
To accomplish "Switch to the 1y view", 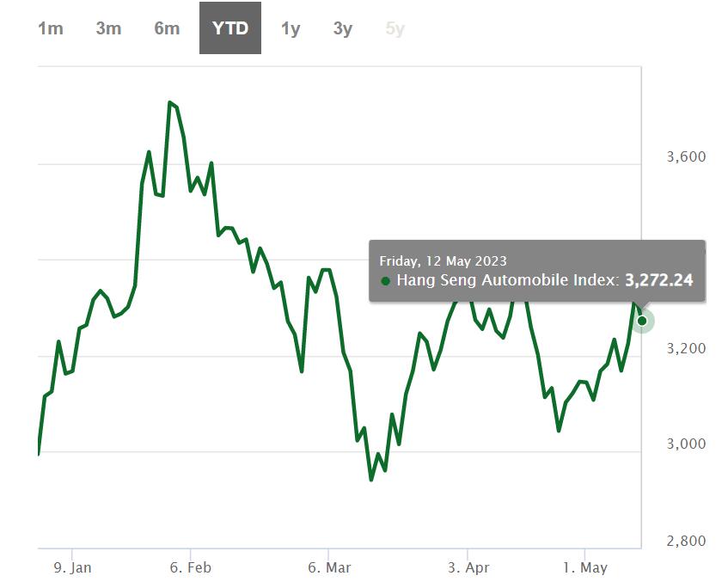I will (x=290, y=28).
